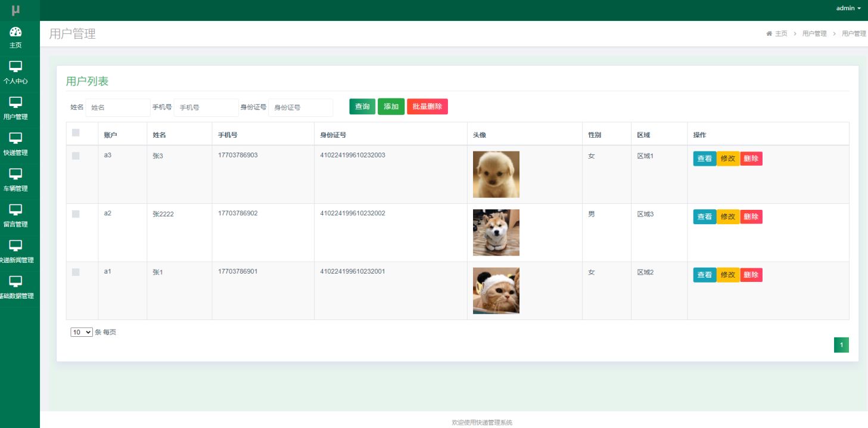This screenshot has width=868, height=428.
Task: Select ID number 410224199610232001
Action: click(353, 272)
